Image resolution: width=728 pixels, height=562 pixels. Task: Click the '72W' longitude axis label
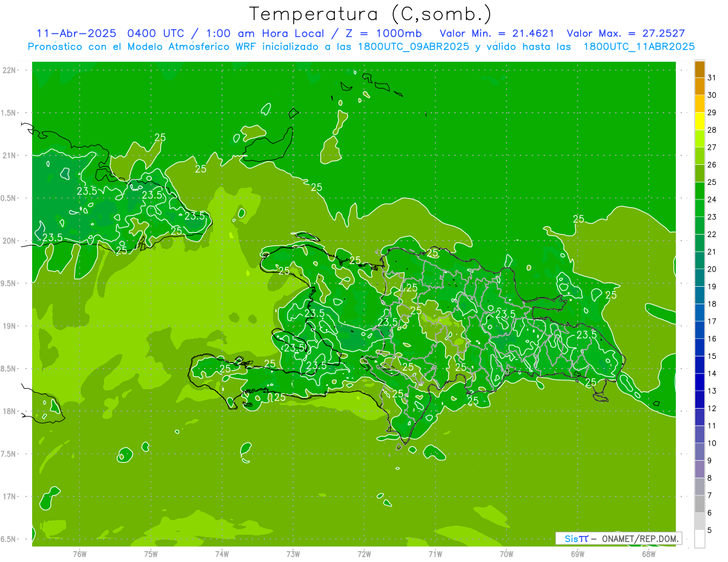pyautogui.click(x=364, y=554)
